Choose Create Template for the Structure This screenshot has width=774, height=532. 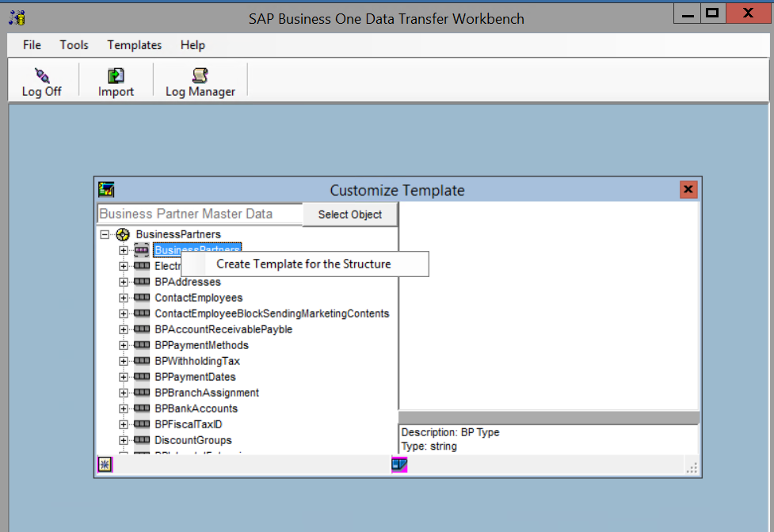(x=304, y=264)
